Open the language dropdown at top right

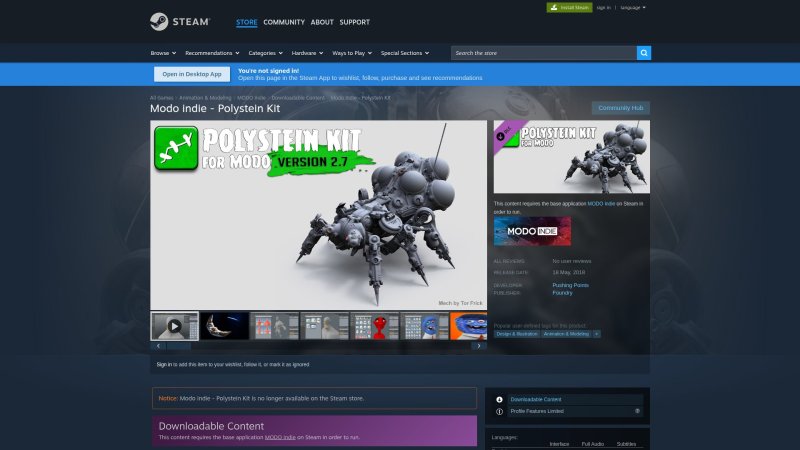633,8
